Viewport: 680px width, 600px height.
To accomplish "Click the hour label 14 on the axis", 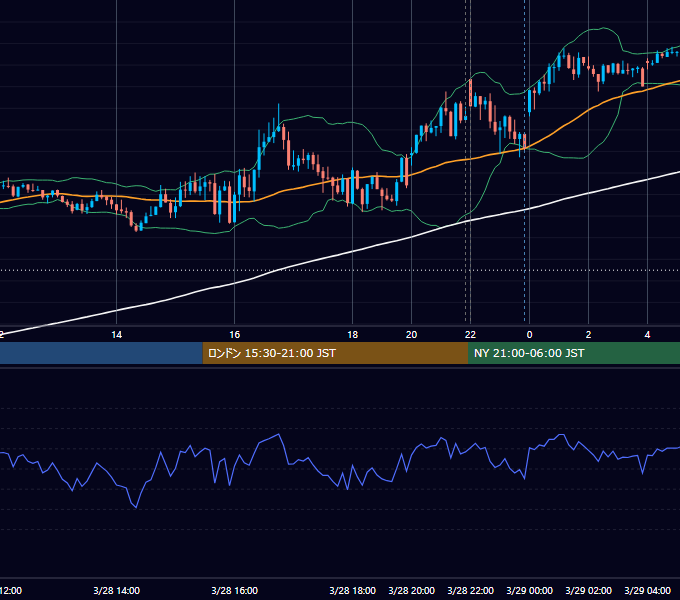I will [117, 335].
